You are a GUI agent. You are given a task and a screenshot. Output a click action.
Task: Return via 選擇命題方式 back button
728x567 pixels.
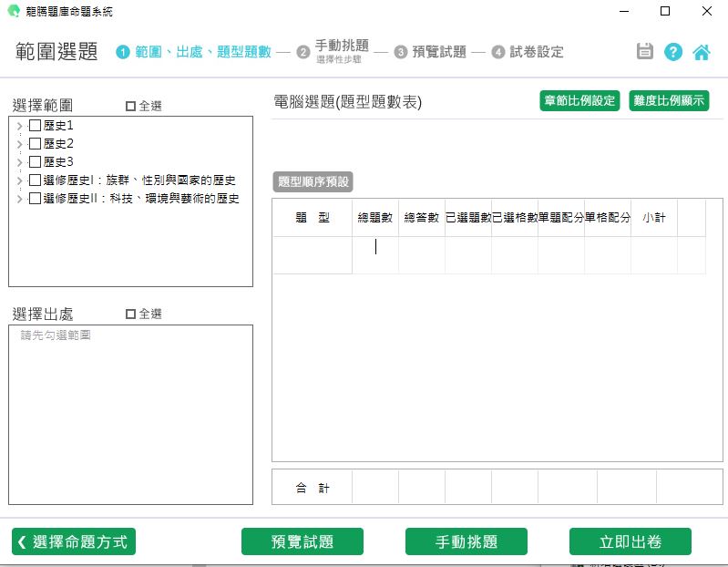(74, 541)
